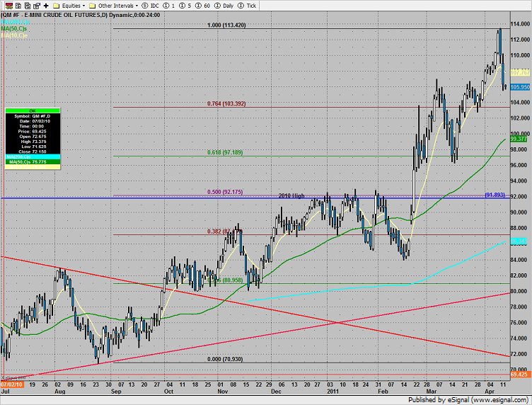
Task: Click the OK header of cursor window
Action: [33, 110]
